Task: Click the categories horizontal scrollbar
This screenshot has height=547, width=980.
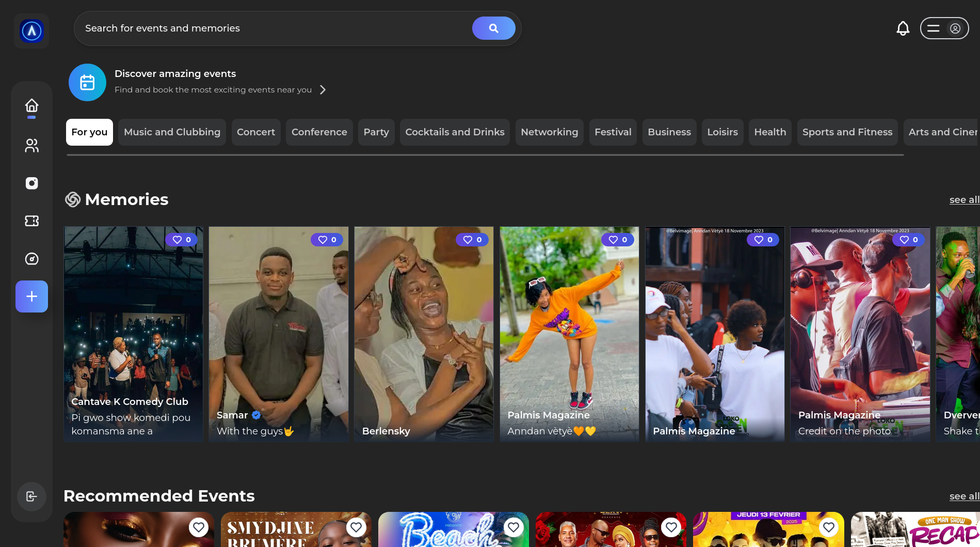Action: (485, 154)
